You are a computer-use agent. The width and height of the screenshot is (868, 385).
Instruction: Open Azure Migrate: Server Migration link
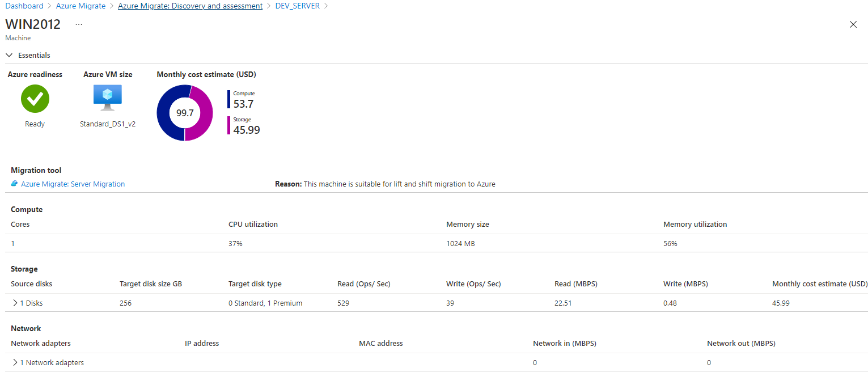[x=73, y=184]
